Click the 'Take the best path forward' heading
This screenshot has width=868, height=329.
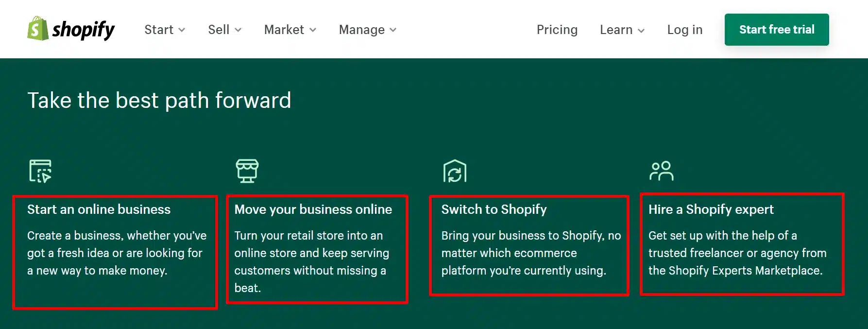tap(159, 101)
